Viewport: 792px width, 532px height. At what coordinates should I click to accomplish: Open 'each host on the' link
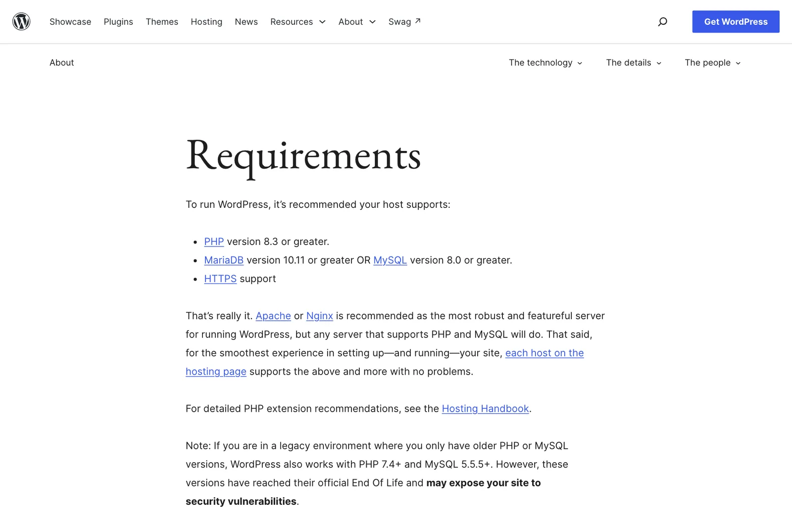click(x=544, y=353)
